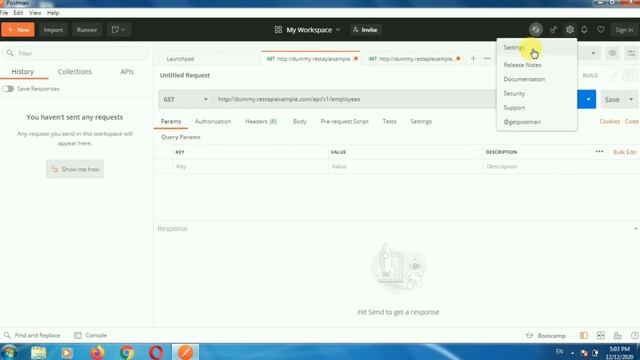Open the GET method dropdown
This screenshot has height=360, width=640.
(185, 99)
